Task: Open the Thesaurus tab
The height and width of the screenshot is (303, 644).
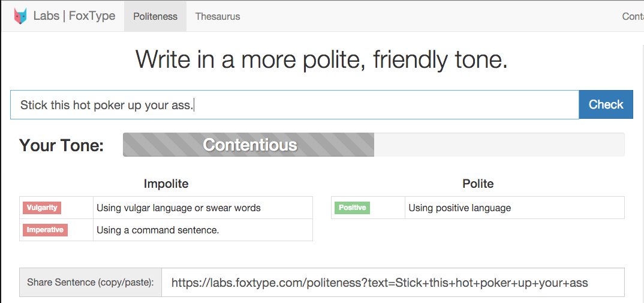Action: [218, 16]
